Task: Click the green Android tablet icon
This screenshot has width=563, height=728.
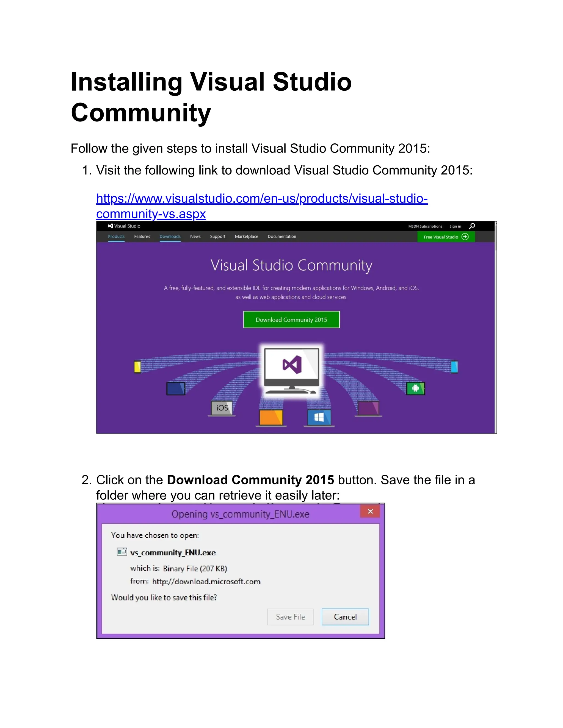Action: coord(416,388)
